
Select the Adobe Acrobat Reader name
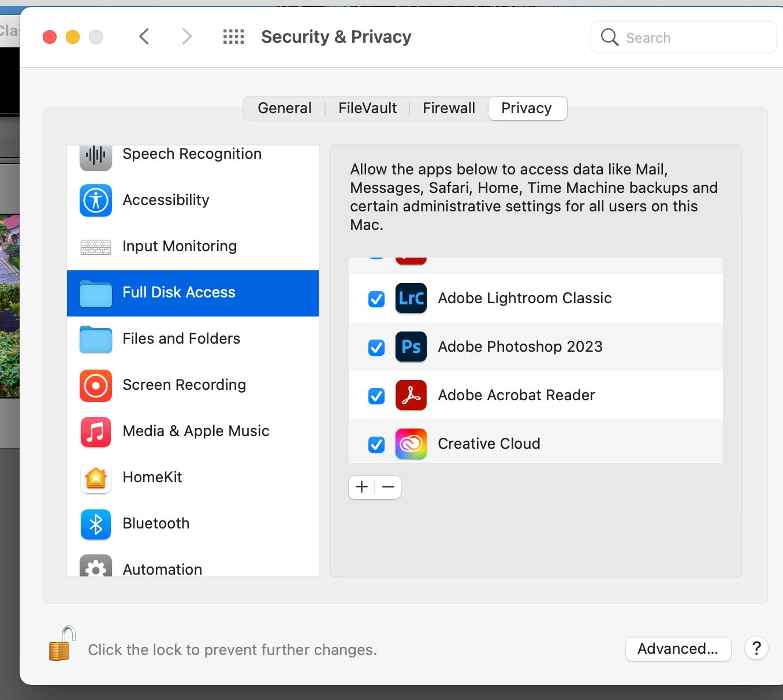tap(516, 395)
